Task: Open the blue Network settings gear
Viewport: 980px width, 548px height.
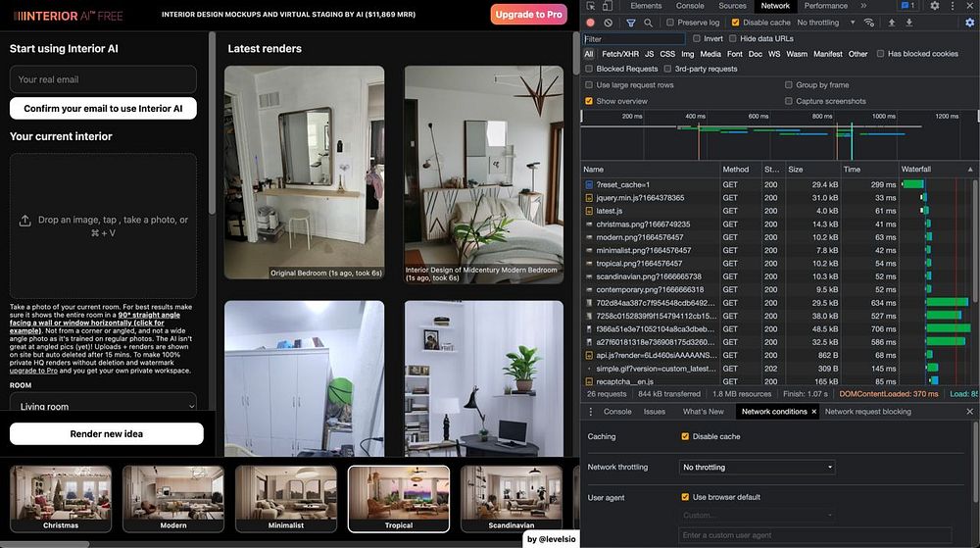Action: tap(969, 23)
